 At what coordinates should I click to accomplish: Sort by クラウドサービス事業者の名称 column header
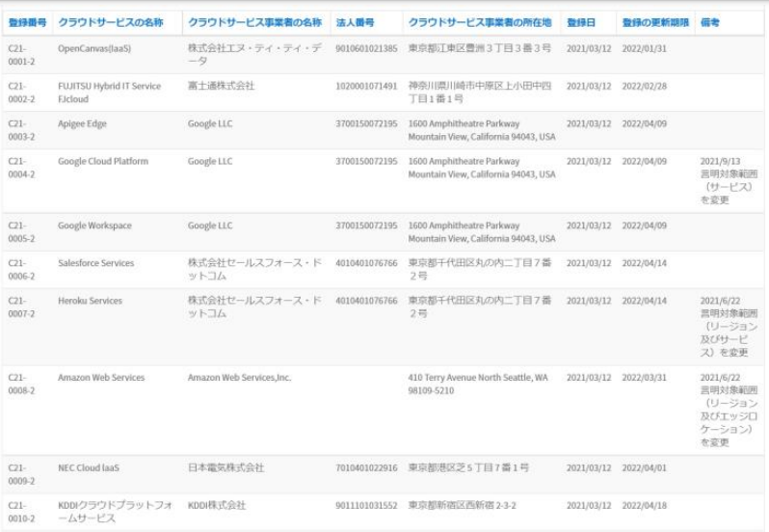(x=254, y=22)
